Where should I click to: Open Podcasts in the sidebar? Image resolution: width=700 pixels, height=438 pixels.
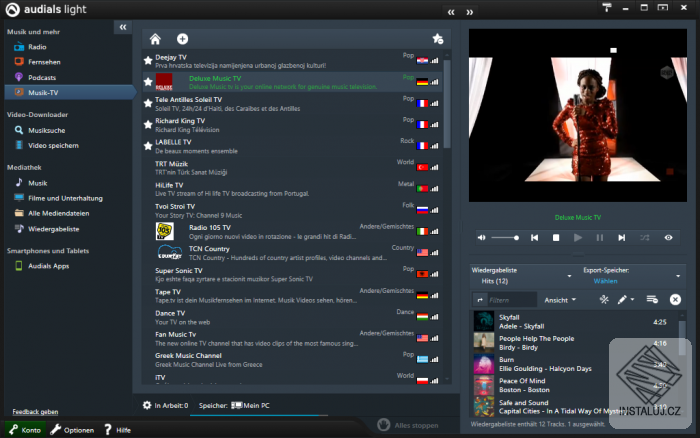pos(42,78)
